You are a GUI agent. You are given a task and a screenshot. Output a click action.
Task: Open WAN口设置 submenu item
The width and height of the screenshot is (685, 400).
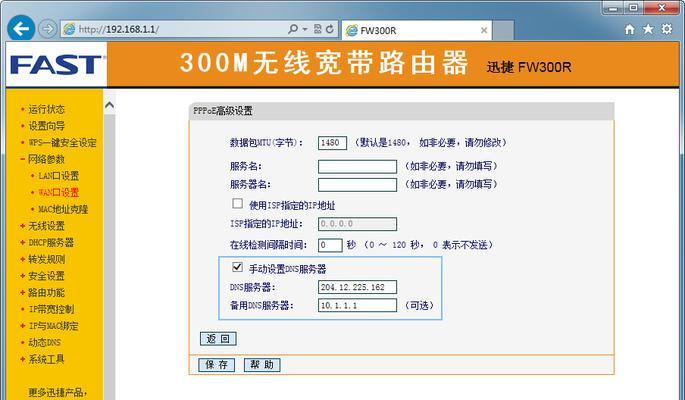click(x=59, y=192)
